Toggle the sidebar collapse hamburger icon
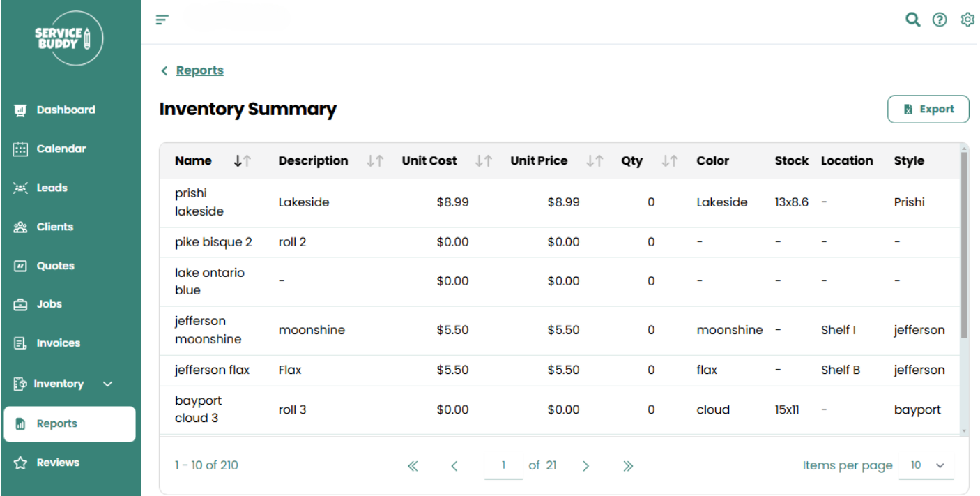Screen dimensions: 980x496 tap(162, 20)
